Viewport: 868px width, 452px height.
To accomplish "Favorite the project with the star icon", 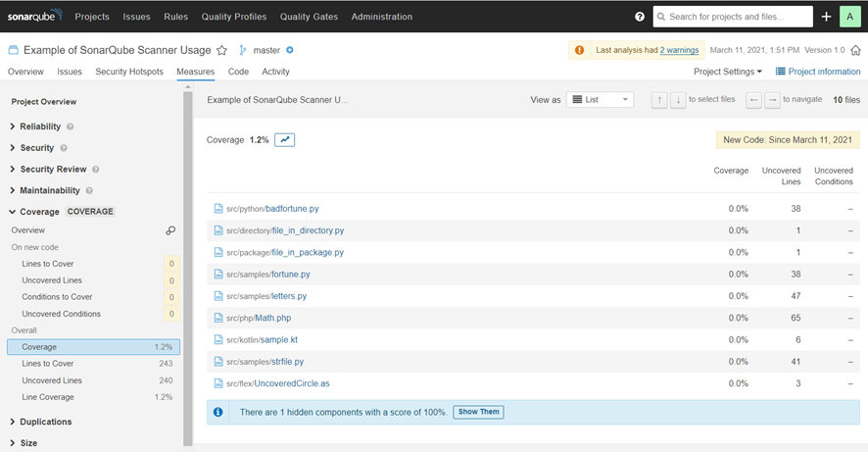I will (221, 50).
